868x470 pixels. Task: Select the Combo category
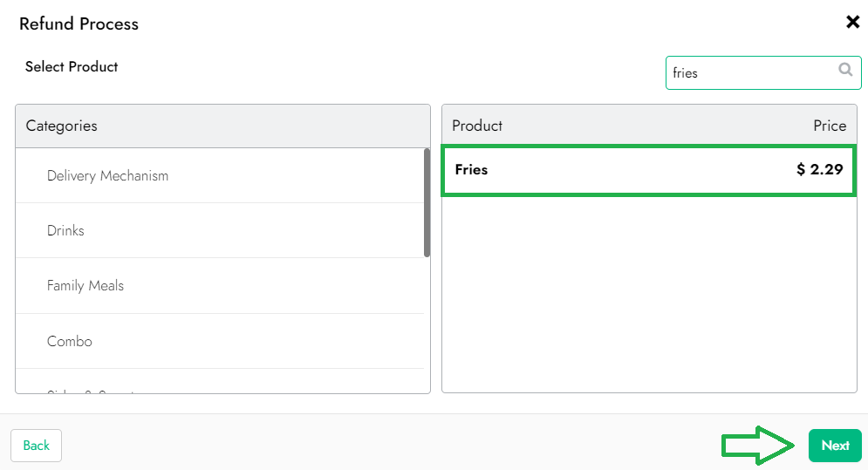point(70,342)
